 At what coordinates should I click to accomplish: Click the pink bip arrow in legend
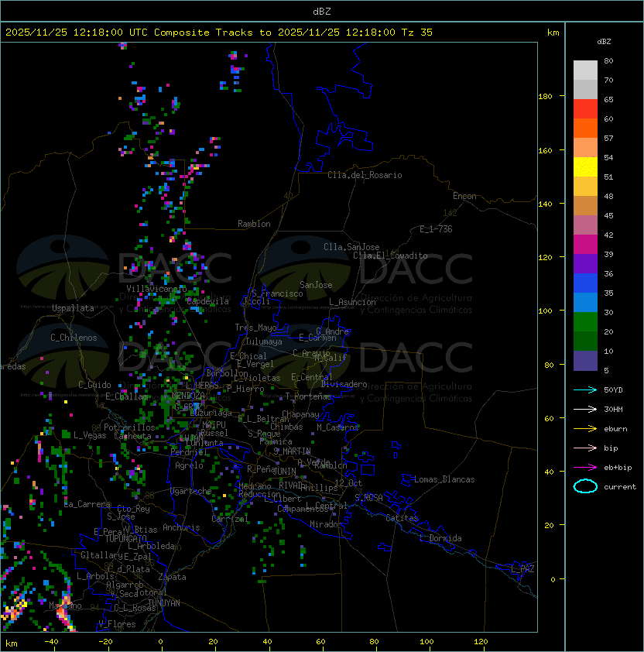pyautogui.click(x=585, y=448)
